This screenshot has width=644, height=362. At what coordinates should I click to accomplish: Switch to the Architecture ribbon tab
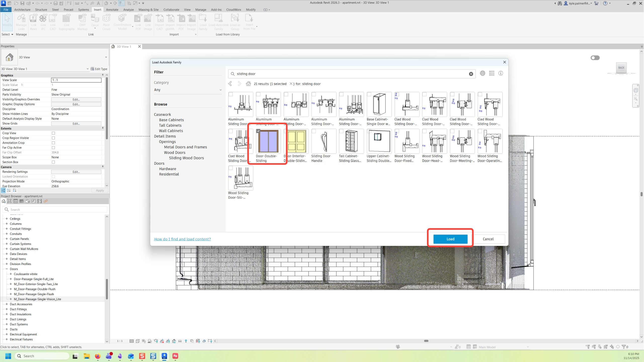coord(22,10)
